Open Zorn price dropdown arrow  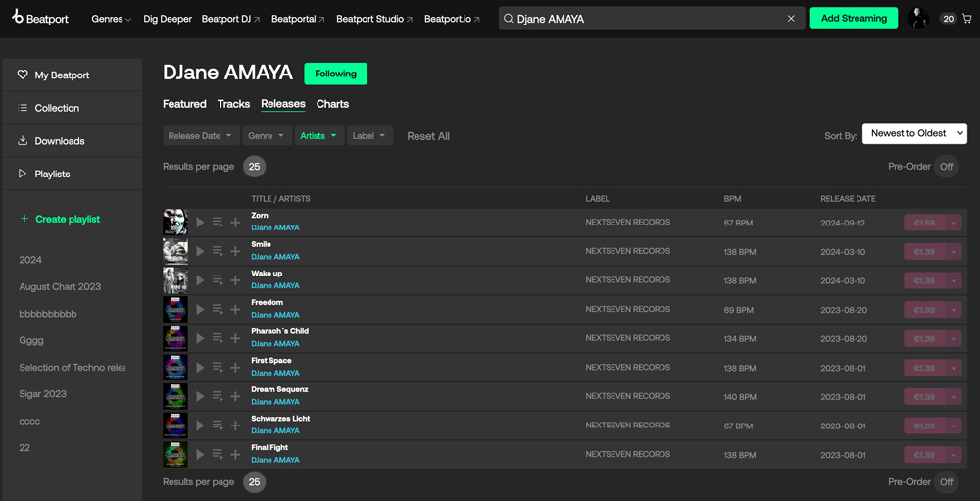(x=954, y=222)
